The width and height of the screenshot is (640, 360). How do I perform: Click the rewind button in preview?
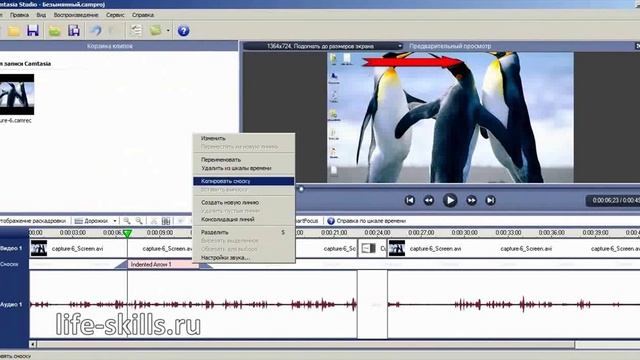(x=429, y=200)
